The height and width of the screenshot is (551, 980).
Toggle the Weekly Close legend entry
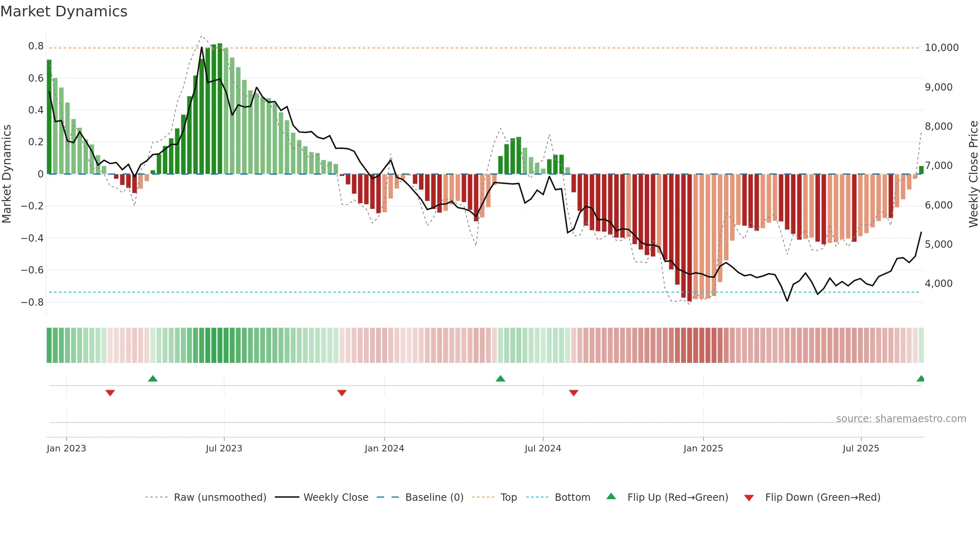321,497
